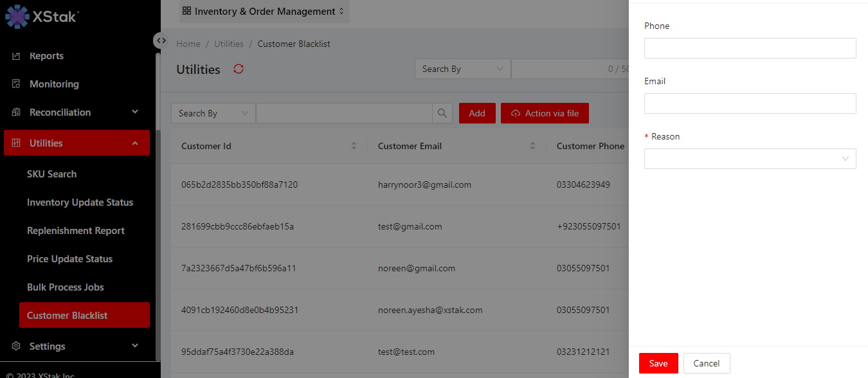
Task: Sort by Customer Id column arrows
Action: click(x=354, y=146)
